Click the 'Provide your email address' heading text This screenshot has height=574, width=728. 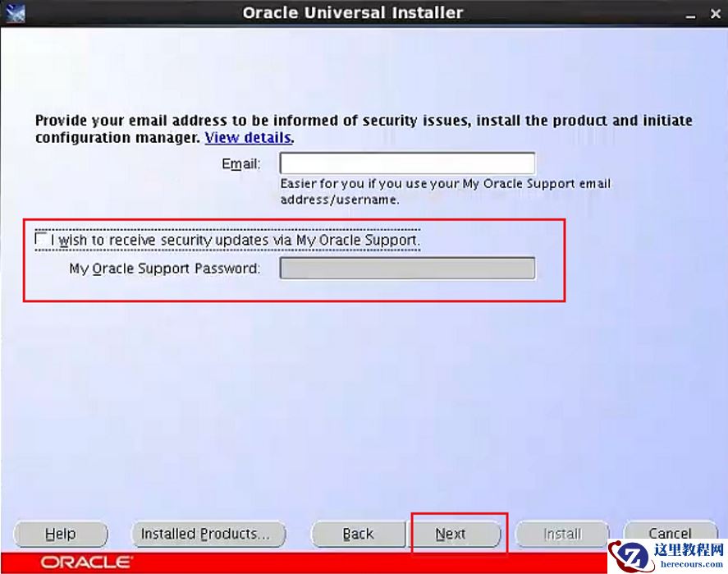pyautogui.click(x=364, y=129)
